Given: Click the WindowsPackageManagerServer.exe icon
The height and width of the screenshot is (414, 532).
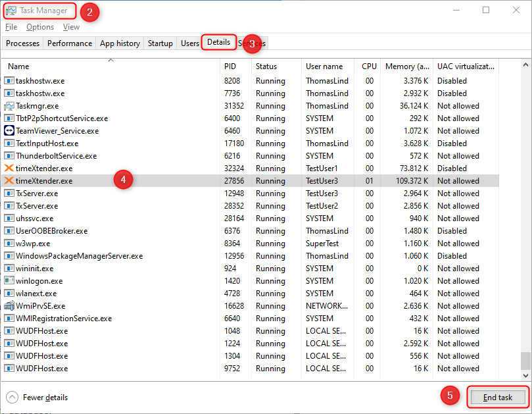Looking at the screenshot, I should click(9, 256).
